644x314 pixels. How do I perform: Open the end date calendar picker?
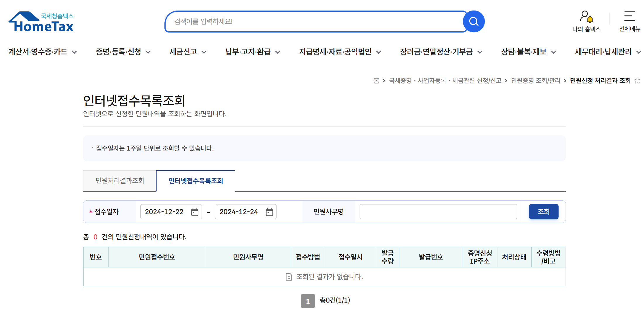pos(269,211)
